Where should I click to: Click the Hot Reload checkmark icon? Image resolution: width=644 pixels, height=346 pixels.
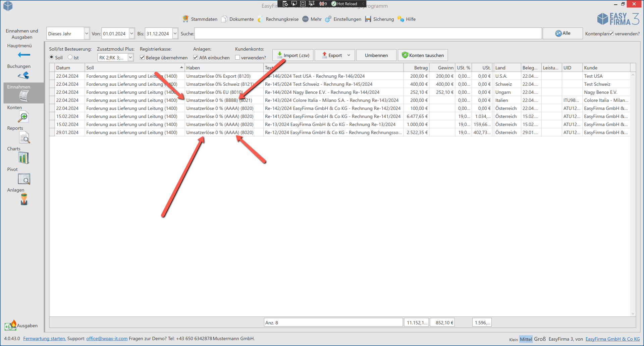[x=334, y=4]
